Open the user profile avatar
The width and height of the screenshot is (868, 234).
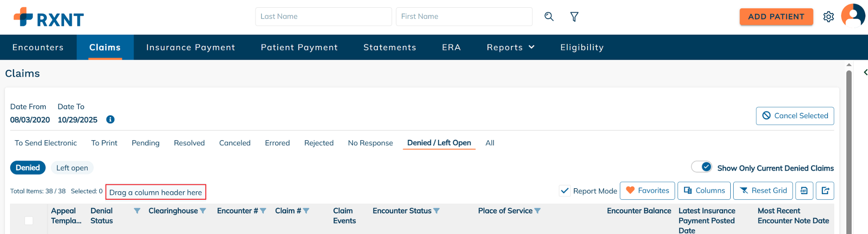[x=853, y=16]
